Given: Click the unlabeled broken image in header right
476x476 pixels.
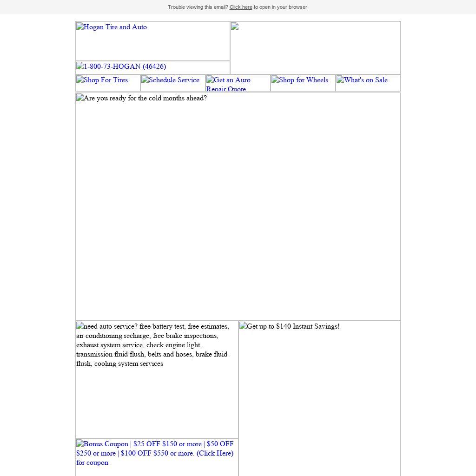Looking at the screenshot, I should (x=235, y=26).
